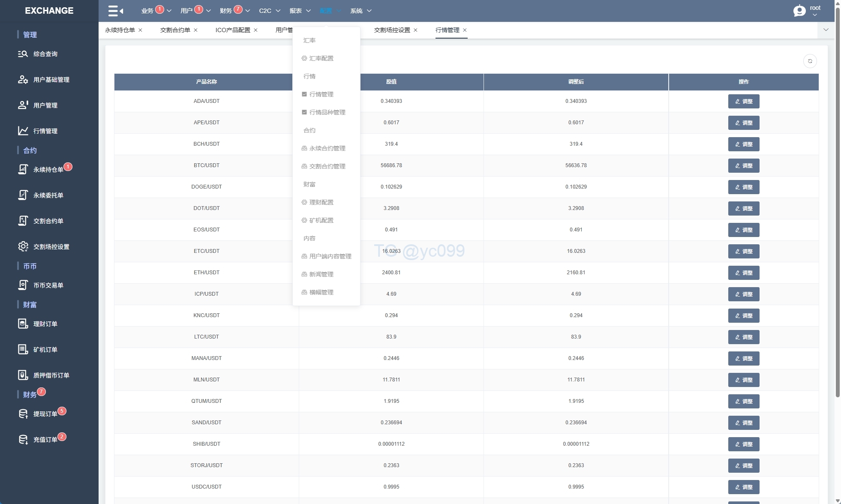Switch to the 交割场控设置 tab
This screenshot has height=504, width=841.
392,30
